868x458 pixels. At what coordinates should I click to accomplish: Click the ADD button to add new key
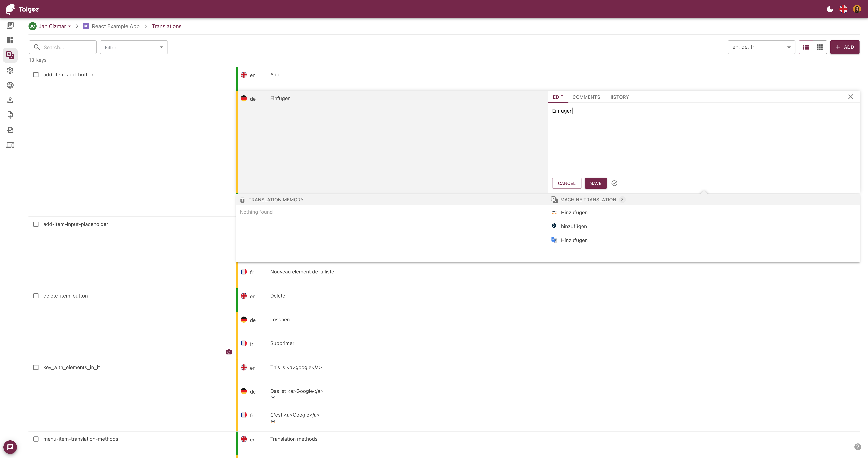click(844, 47)
